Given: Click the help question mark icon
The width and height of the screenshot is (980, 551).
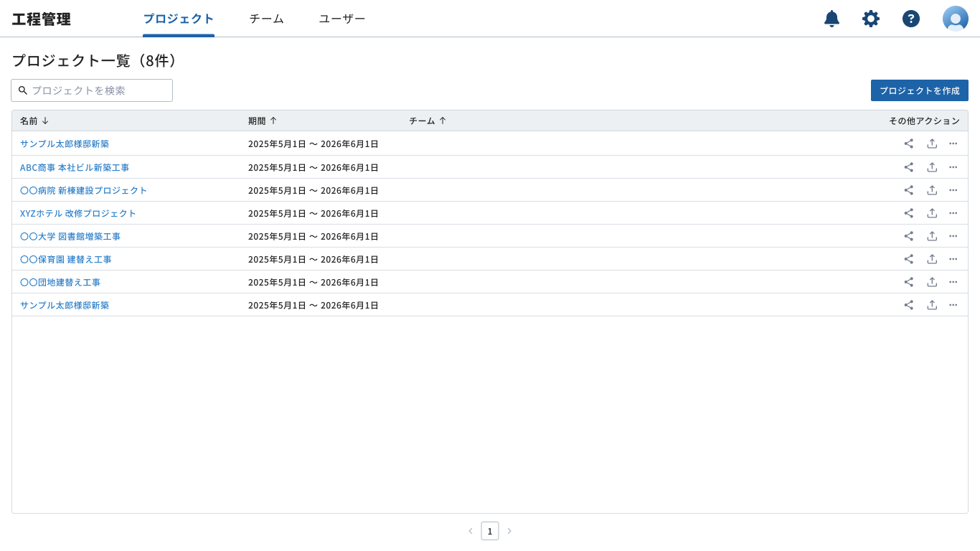Looking at the screenshot, I should coord(910,19).
